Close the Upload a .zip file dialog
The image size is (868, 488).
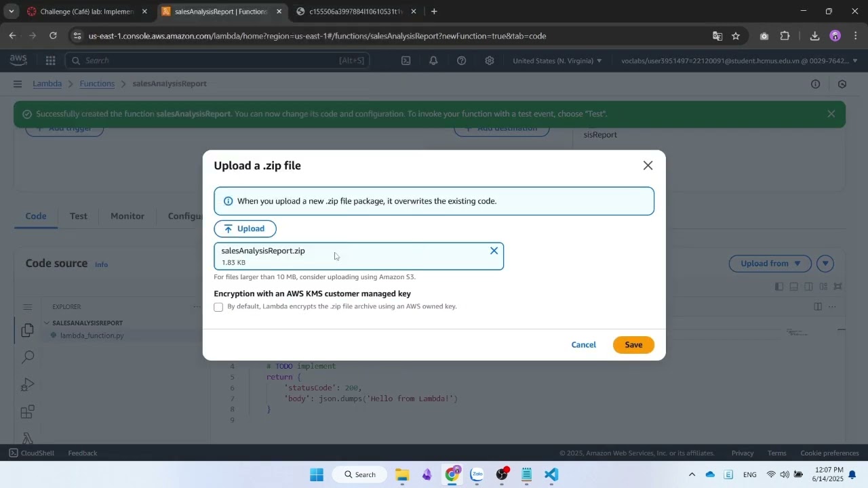point(648,165)
